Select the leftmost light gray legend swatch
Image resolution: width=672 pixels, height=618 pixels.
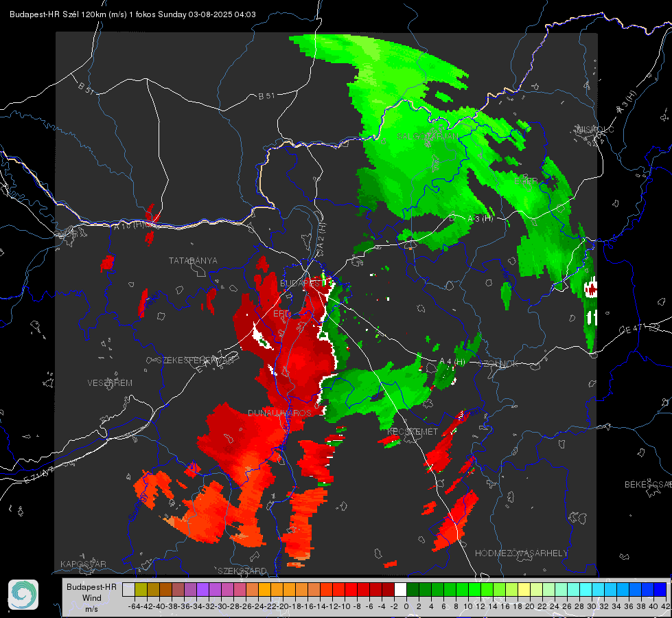point(128,590)
